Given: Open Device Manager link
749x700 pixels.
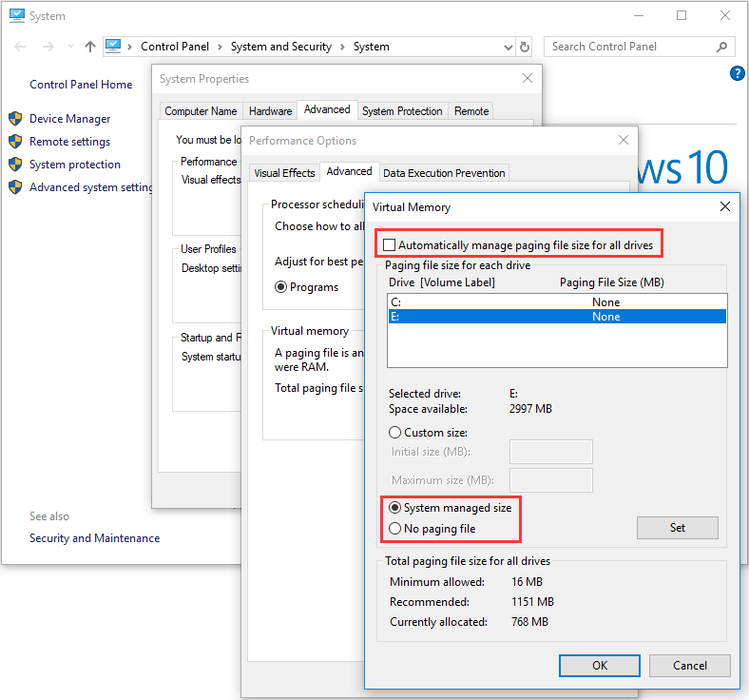Looking at the screenshot, I should click(69, 119).
